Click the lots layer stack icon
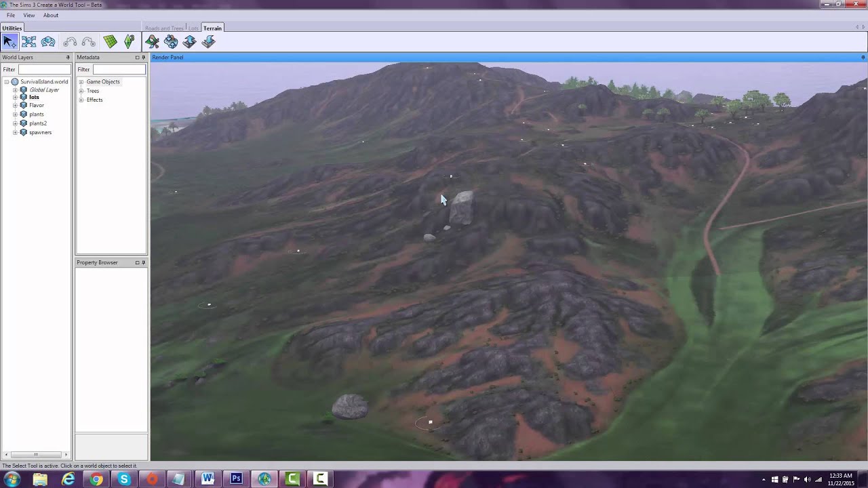The width and height of the screenshot is (868, 488). [x=24, y=98]
